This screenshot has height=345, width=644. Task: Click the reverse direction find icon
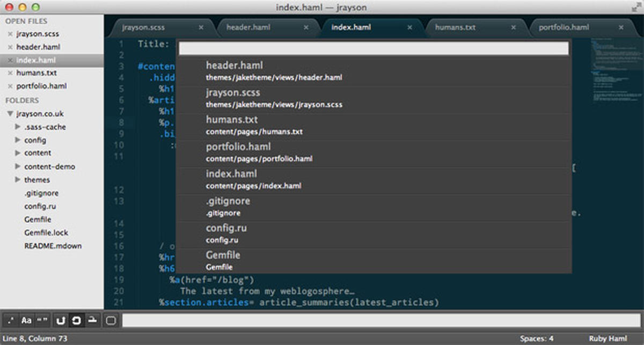pos(61,320)
